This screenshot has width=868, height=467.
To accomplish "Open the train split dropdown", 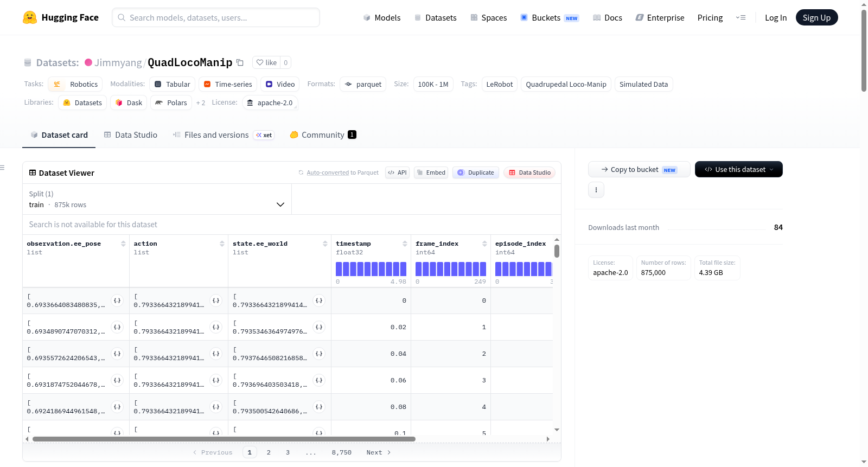I will pos(157,199).
